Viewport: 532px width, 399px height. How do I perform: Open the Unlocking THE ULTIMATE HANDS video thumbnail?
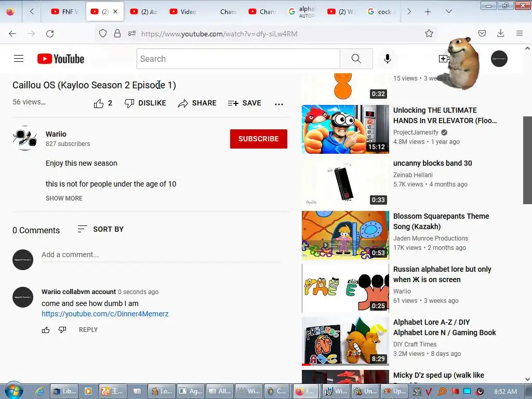coord(345,129)
